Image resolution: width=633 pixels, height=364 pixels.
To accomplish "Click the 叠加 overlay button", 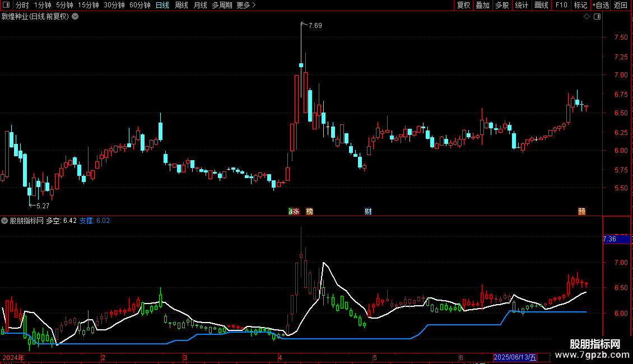I will [x=483, y=5].
